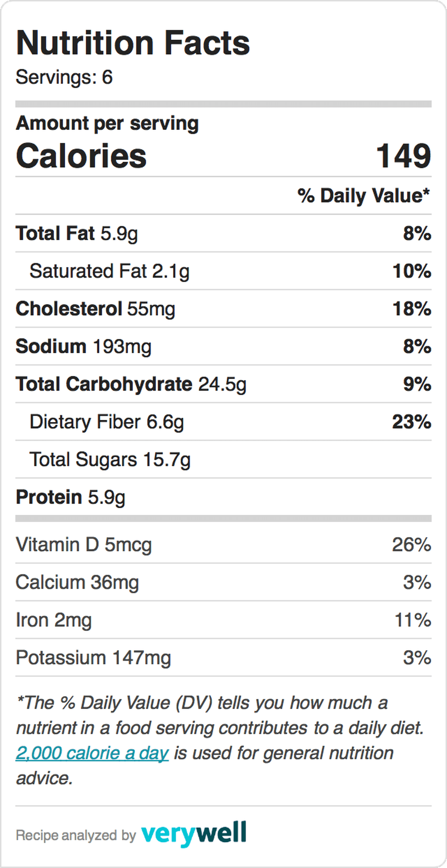Select the Amount per serving label
Viewport: 447px width, 868px height.
coord(107,123)
